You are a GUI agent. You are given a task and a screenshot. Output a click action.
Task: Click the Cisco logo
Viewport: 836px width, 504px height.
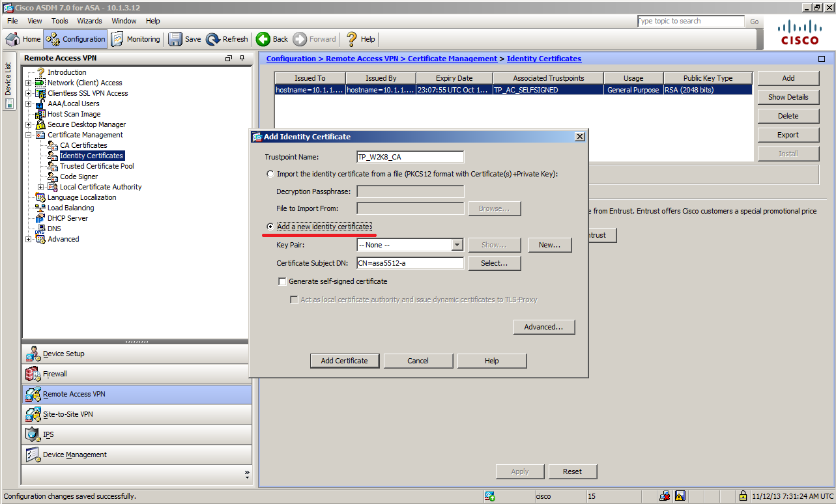pyautogui.click(x=800, y=33)
